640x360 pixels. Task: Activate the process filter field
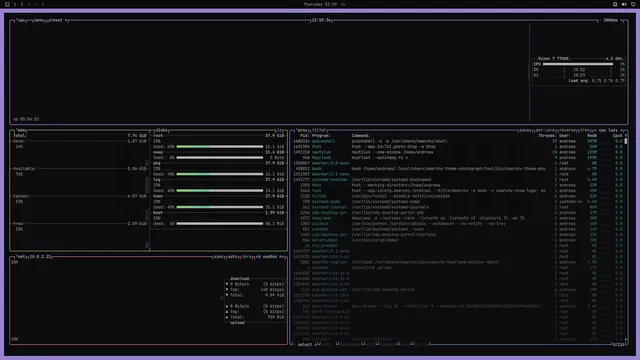(319, 130)
